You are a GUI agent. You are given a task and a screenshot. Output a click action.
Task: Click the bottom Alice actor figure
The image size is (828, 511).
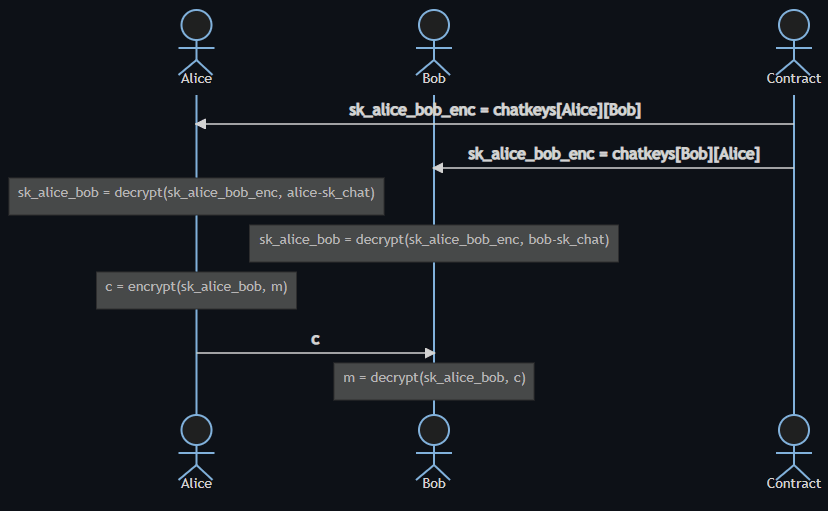click(196, 443)
